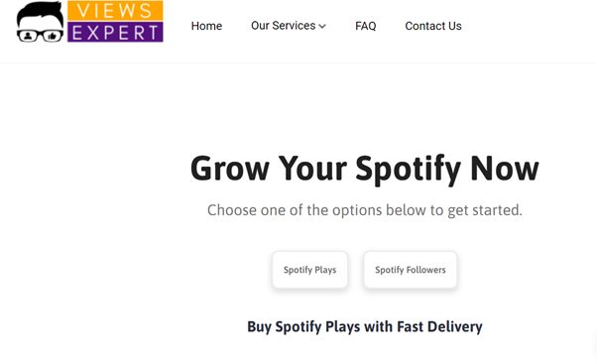Image resolution: width=597 pixels, height=364 pixels.
Task: Click the word Your in main headline
Action: pos(312,169)
